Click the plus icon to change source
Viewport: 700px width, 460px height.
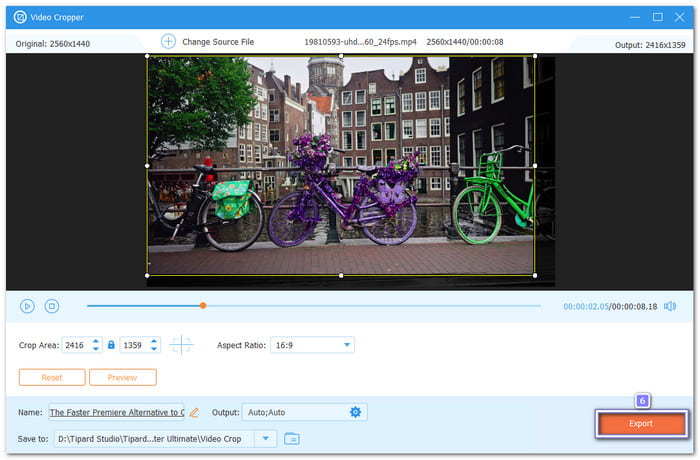[x=168, y=41]
